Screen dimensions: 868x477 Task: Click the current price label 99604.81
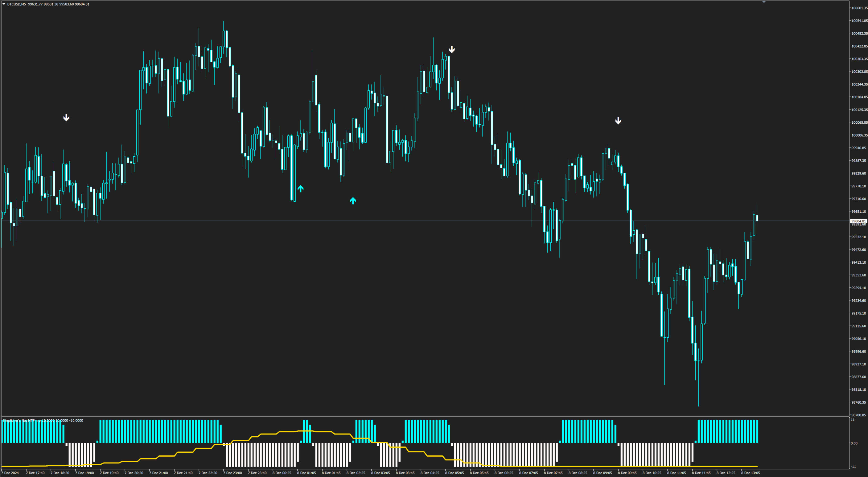point(858,221)
